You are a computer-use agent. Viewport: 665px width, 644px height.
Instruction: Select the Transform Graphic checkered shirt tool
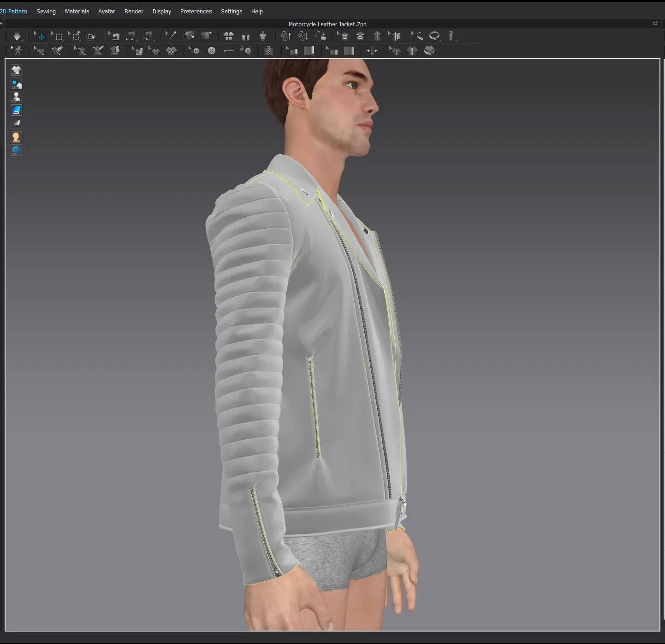[154, 51]
